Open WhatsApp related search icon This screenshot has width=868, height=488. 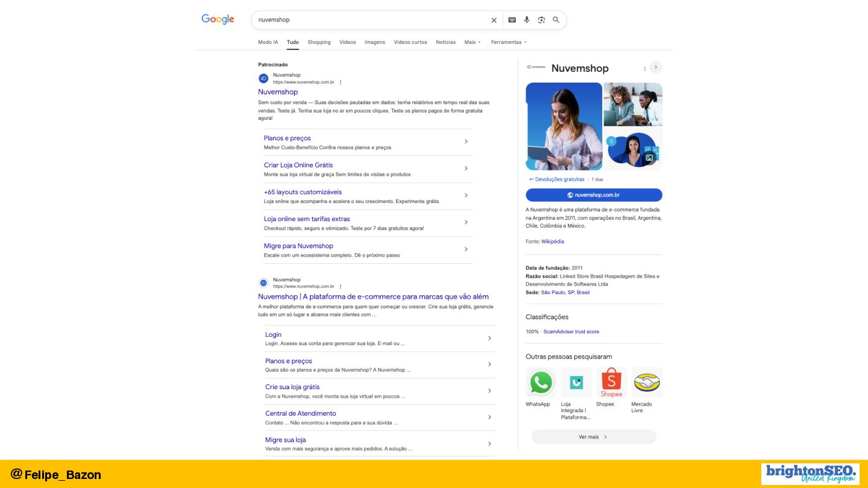pyautogui.click(x=541, y=383)
